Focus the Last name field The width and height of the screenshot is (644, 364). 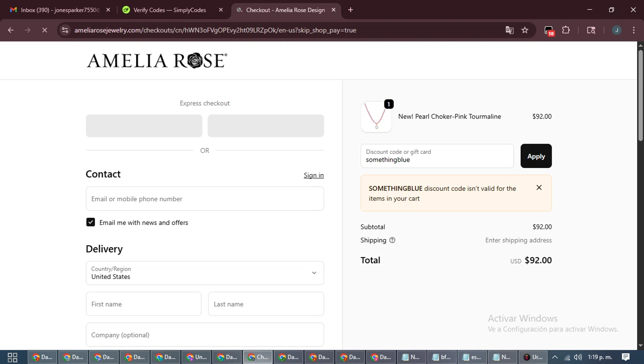266,304
